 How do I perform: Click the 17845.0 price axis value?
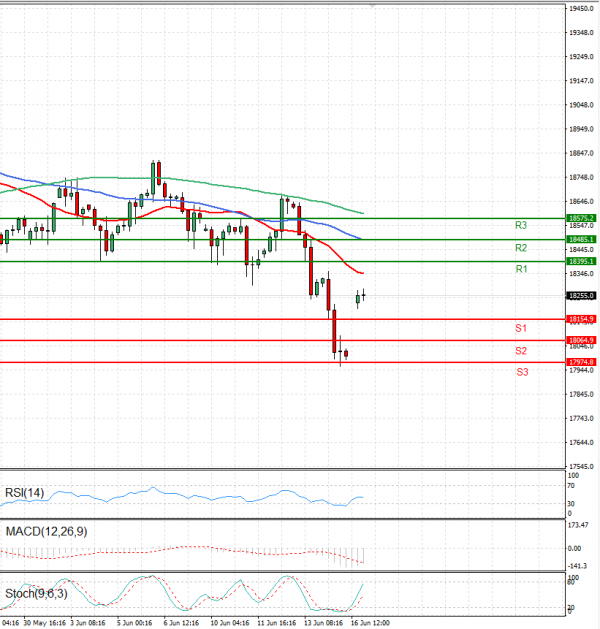click(582, 394)
